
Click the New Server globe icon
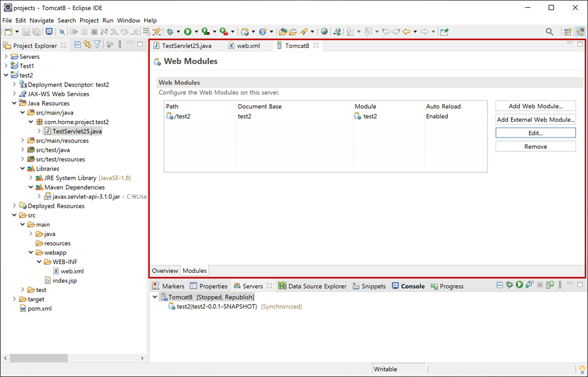click(245, 32)
